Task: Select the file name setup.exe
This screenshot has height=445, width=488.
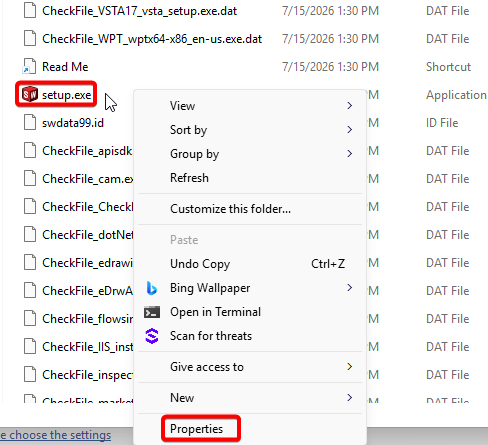Action: (x=66, y=95)
